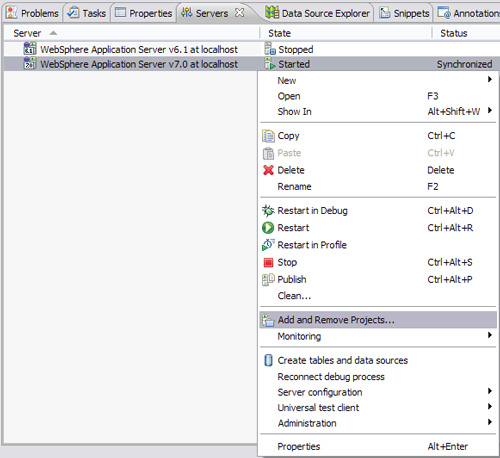Click the Properties tab table icon
Viewport: 500px width, 458px height.
pos(120,13)
